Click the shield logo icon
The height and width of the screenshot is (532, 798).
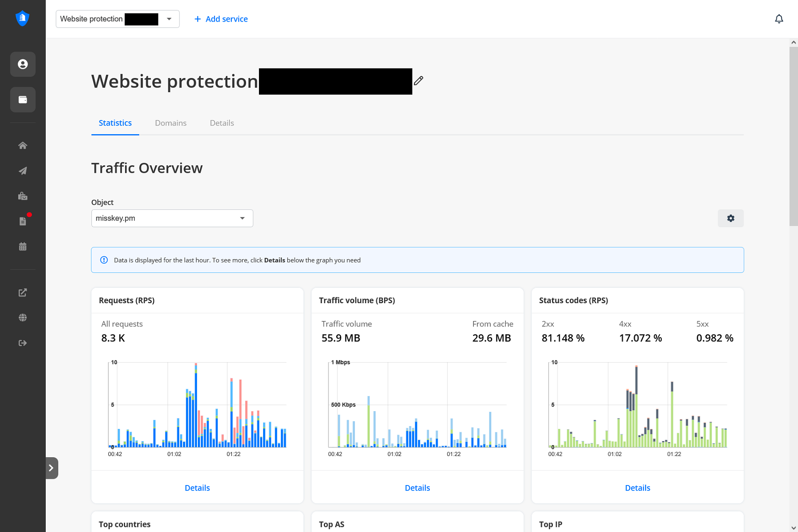(22, 18)
